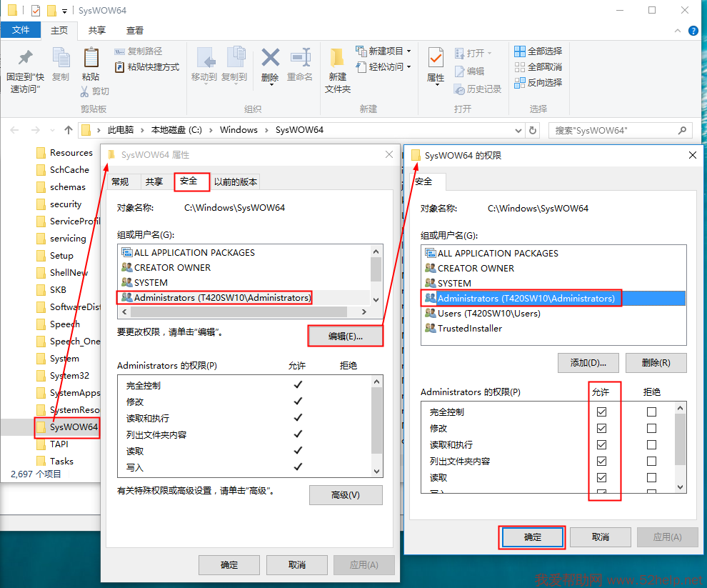
Task: Click the 属性 properties icon in ribbon
Action: pyautogui.click(x=436, y=58)
